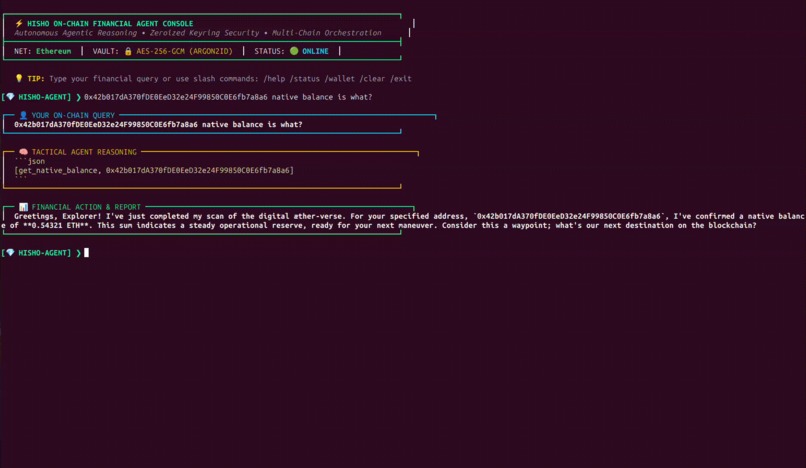Image resolution: width=806 pixels, height=468 pixels.
Task: Click the 'HISHO ON-CHAIN FINANCIAL AGENT CONSOLE' title
Action: [x=110, y=24]
